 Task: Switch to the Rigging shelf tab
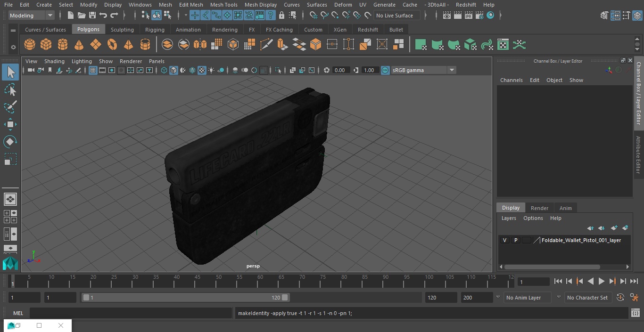coord(155,30)
